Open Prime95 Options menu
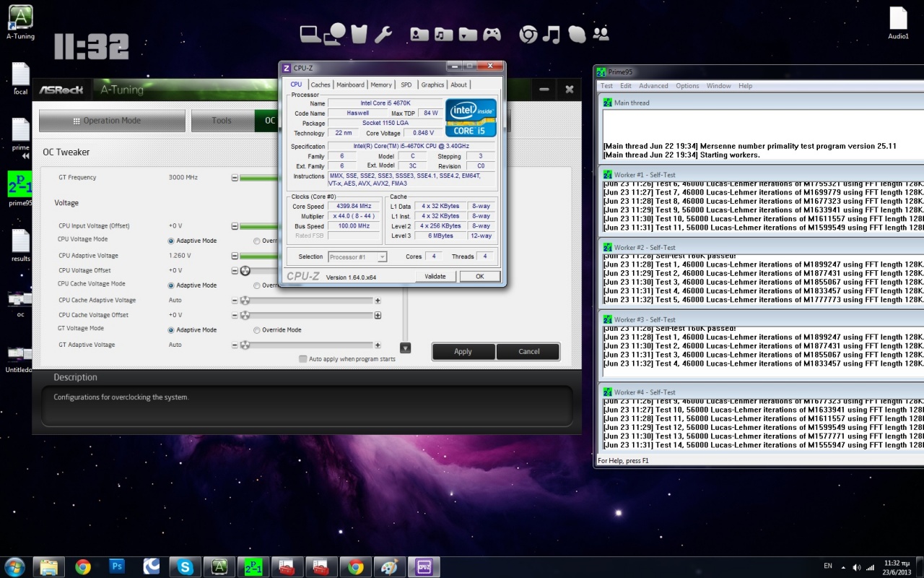Screen dimensions: 924x578 pos(687,86)
